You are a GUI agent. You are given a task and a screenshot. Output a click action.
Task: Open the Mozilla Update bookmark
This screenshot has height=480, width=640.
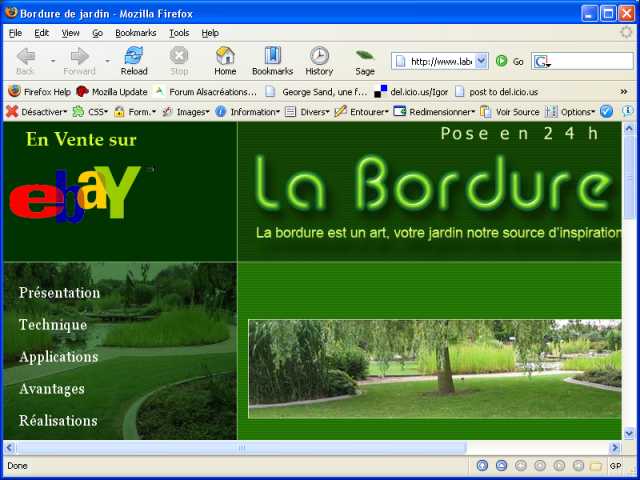[111, 92]
